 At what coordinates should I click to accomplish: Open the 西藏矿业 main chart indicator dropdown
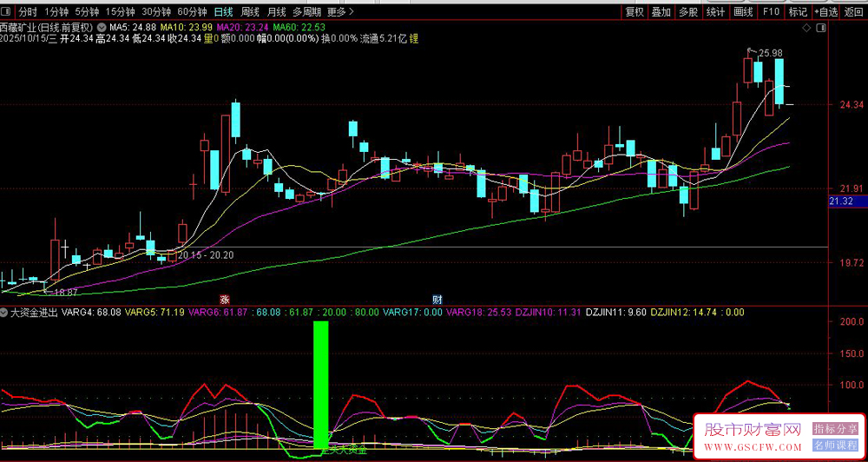pos(102,27)
